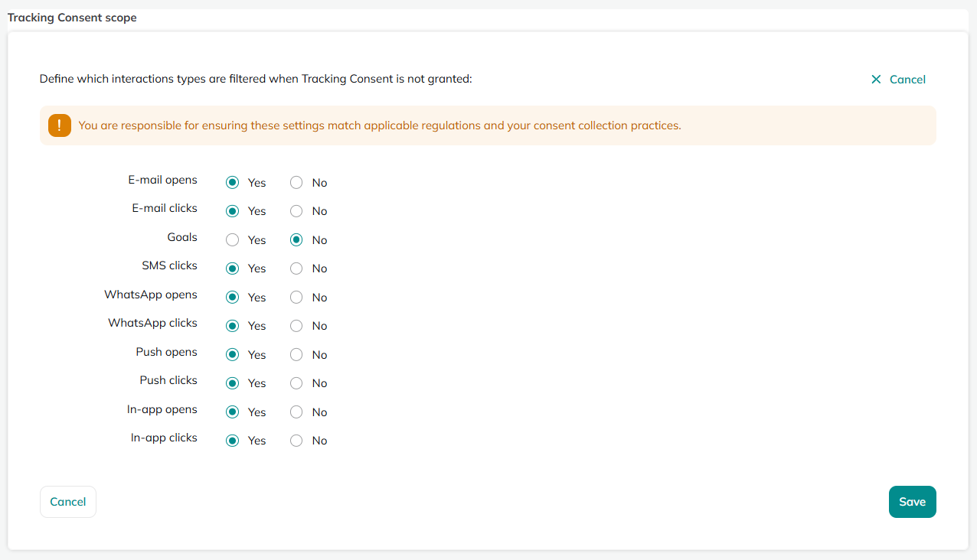
Task: Select Yes for E-mail clicks
Action: click(x=233, y=211)
